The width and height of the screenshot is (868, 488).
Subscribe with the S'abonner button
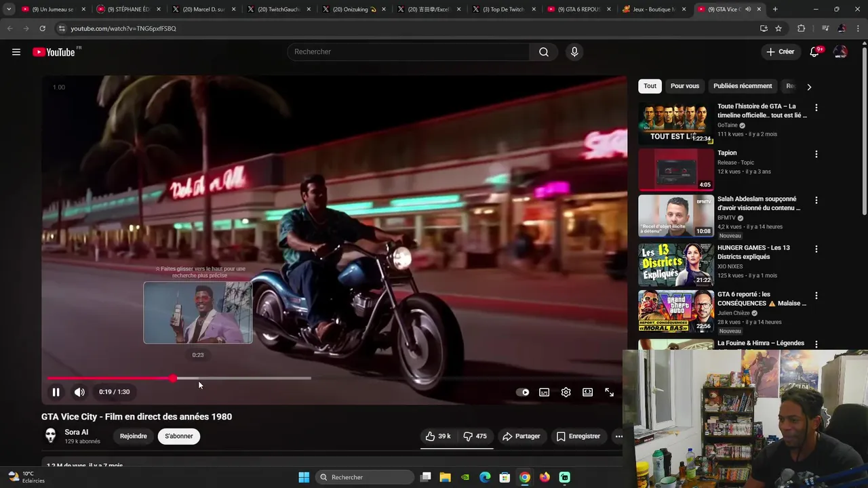[179, 436]
